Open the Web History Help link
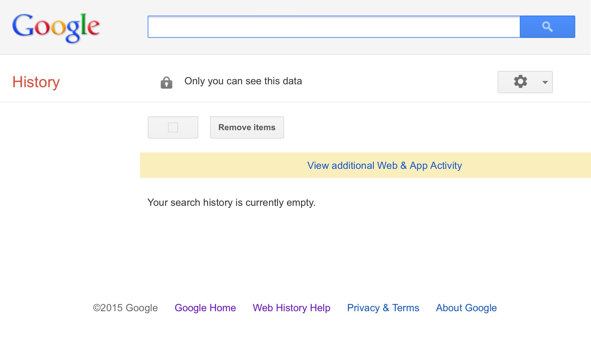 click(291, 308)
